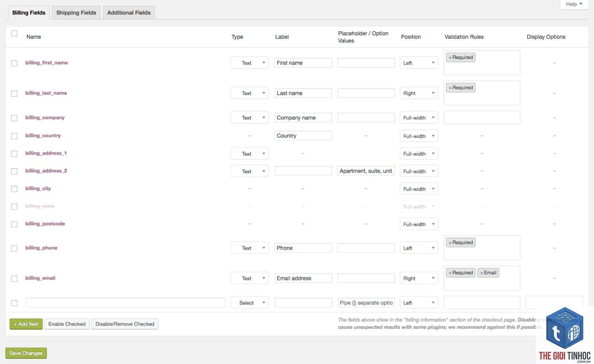Viewport: 594px width, 364px height.
Task: Open Type dropdown for billing_address_1
Action: coord(249,154)
